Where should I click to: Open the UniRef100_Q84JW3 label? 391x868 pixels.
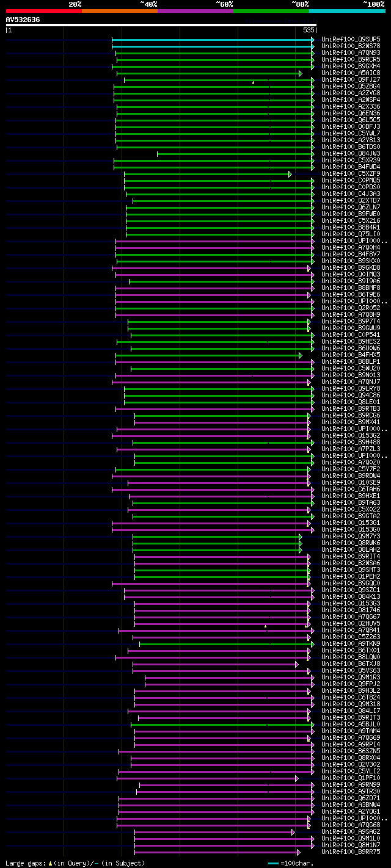coord(351,153)
